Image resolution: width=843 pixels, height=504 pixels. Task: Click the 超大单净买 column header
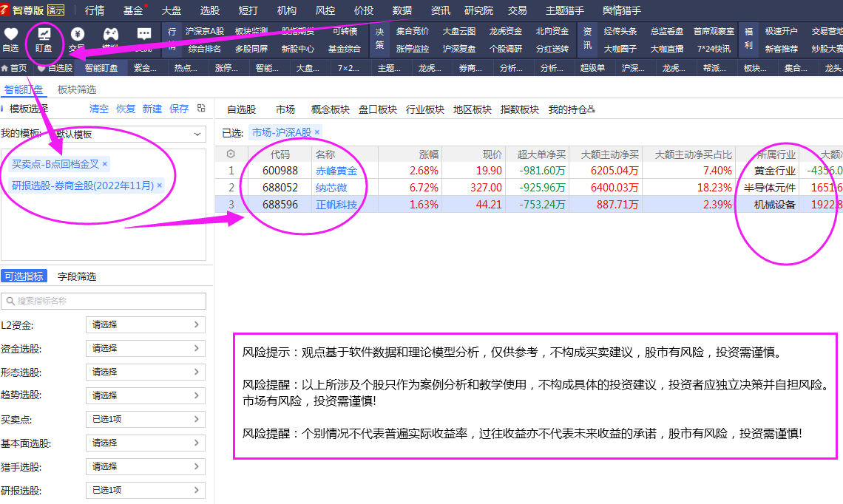click(x=541, y=154)
